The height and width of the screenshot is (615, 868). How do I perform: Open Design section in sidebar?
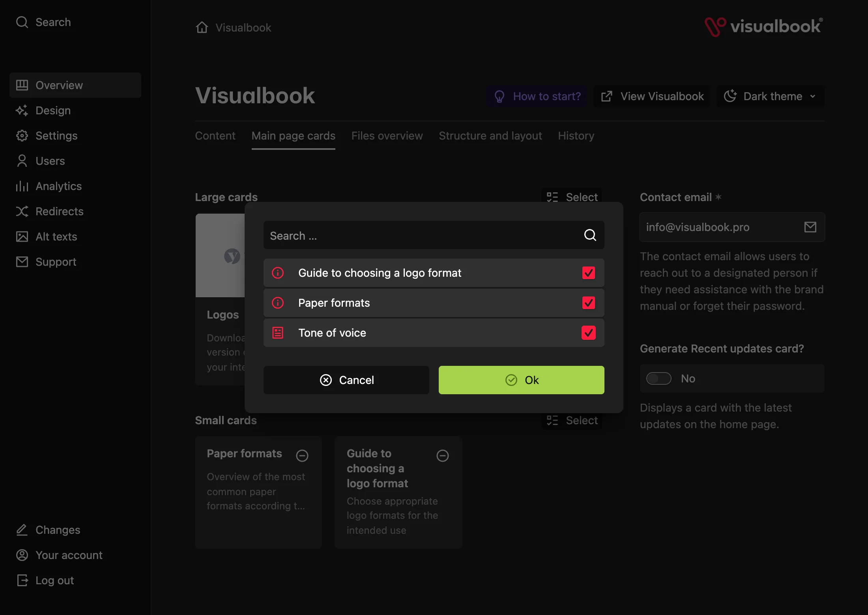point(75,110)
